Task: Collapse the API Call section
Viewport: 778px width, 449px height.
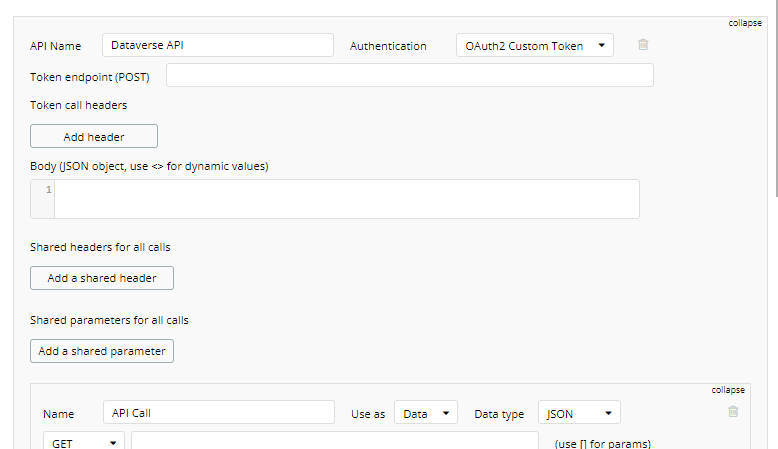Action: [x=729, y=389]
